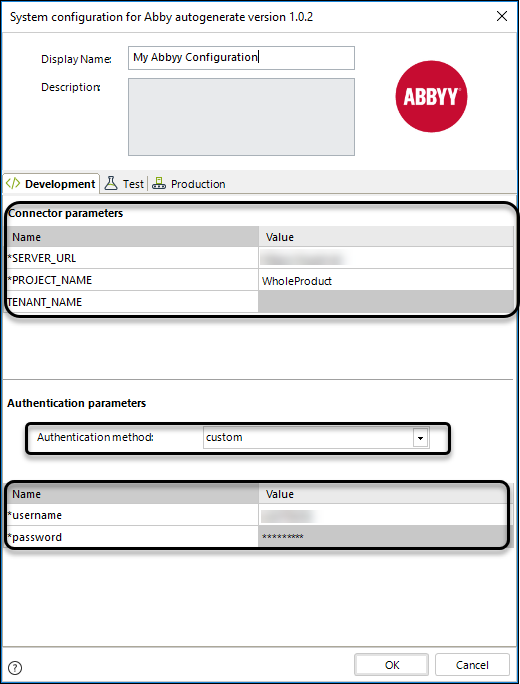Click the Display Name label
This screenshot has height=684, width=520.
pyautogui.click(x=76, y=59)
